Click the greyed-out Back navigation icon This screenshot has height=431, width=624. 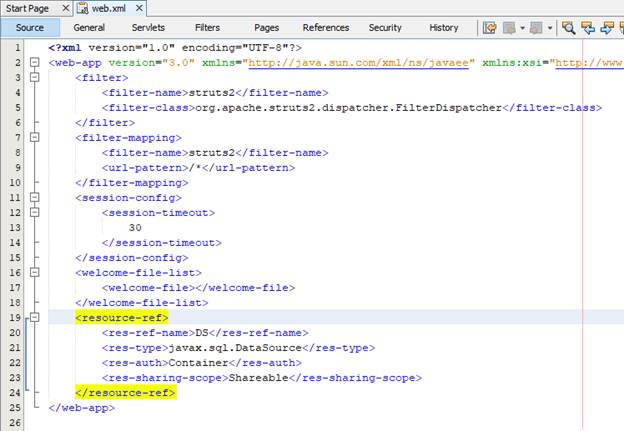click(509, 27)
